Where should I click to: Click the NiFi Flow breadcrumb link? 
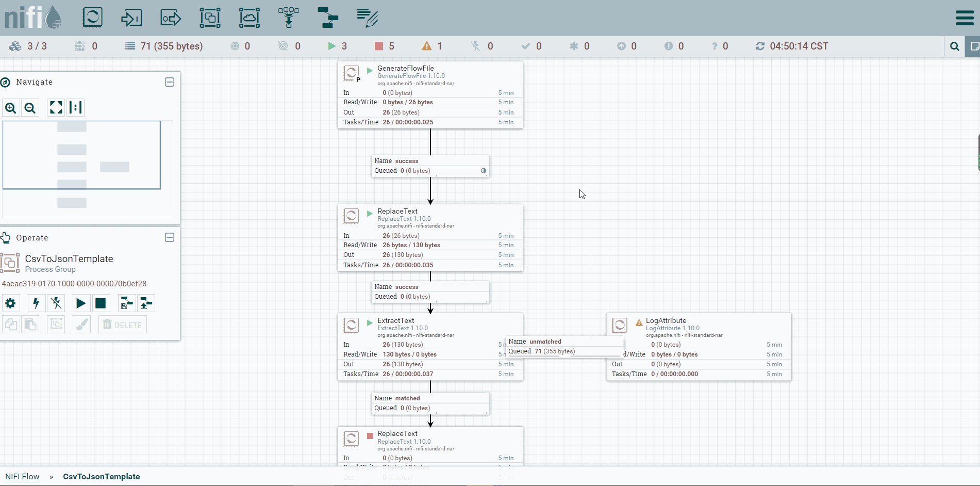coord(22,477)
